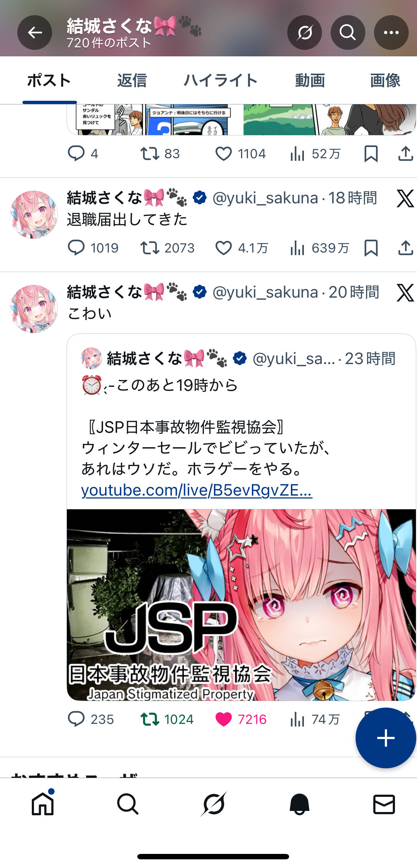The width and height of the screenshot is (417, 868).
Task: Reply to the 退職届出してきた post
Action: (76, 248)
